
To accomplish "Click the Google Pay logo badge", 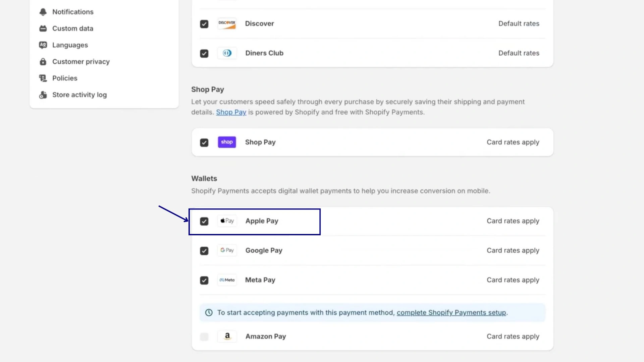I will pyautogui.click(x=227, y=250).
